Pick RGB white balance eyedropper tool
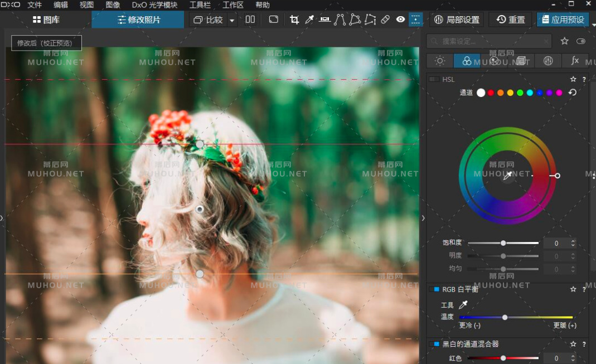596x364 pixels. [463, 305]
